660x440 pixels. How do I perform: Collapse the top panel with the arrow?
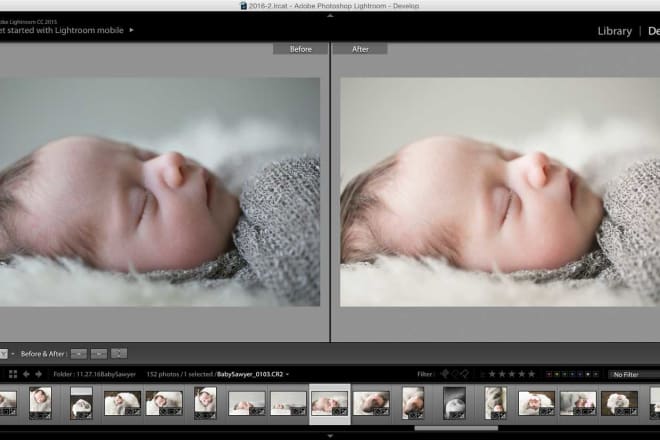[330, 16]
